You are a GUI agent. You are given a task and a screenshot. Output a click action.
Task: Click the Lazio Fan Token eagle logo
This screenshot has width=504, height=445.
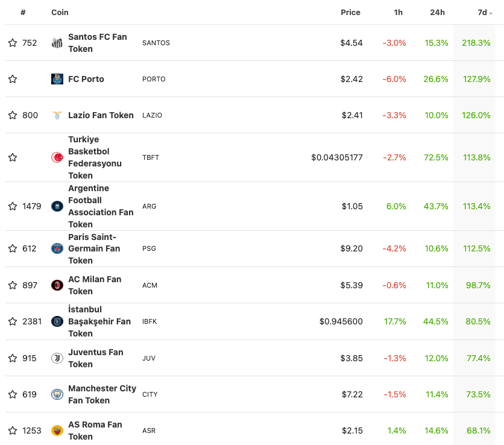pyautogui.click(x=57, y=115)
